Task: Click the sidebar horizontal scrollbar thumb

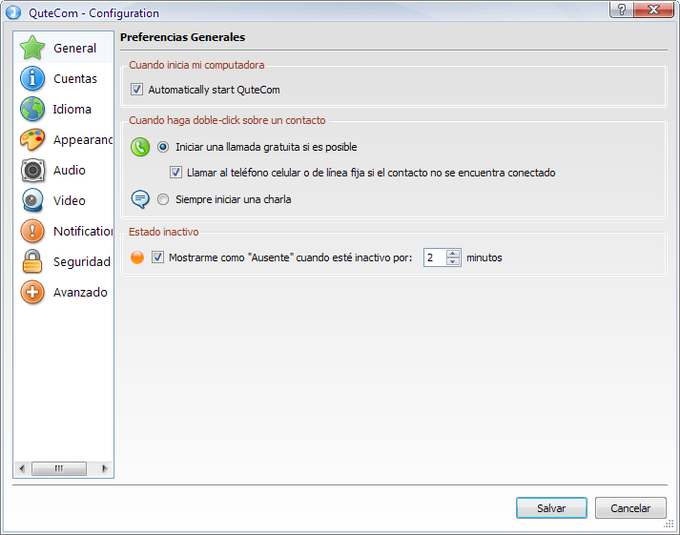Action: 59,469
